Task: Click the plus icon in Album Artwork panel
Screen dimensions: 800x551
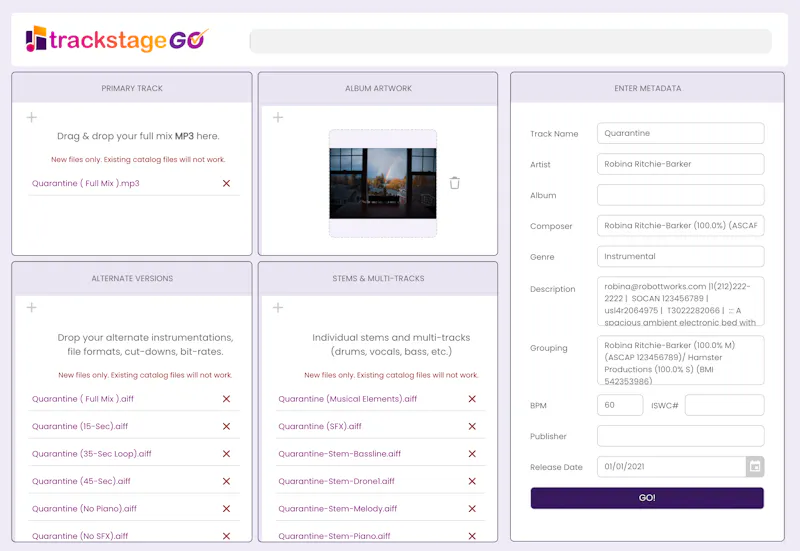Action: [278, 117]
